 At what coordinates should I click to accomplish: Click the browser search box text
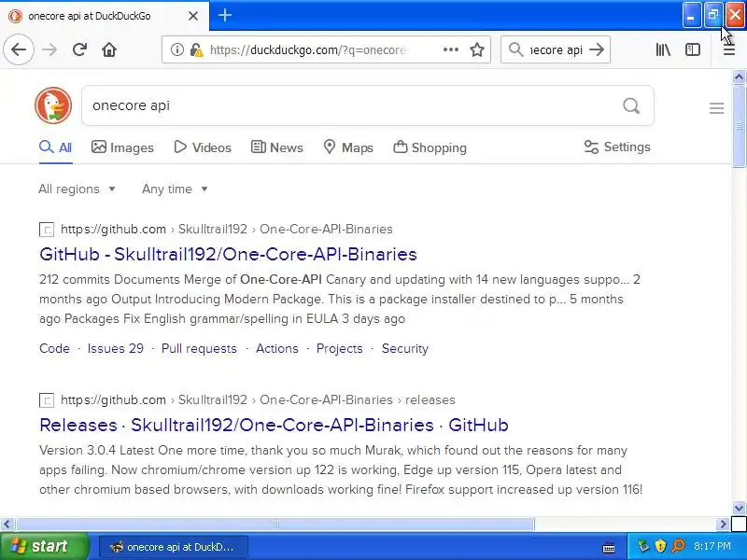click(556, 49)
